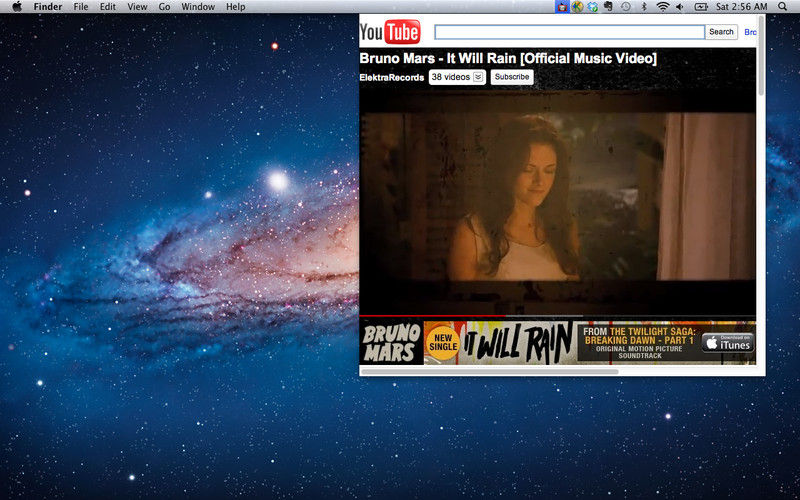The width and height of the screenshot is (800, 500).
Task: Click the partially visible Browse link
Action: (751, 32)
